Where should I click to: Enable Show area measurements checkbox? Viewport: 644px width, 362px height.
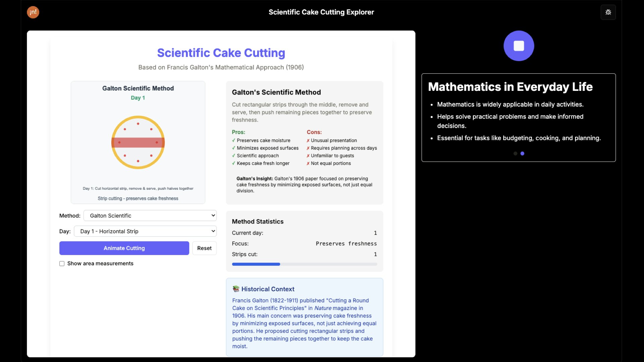pos(62,264)
